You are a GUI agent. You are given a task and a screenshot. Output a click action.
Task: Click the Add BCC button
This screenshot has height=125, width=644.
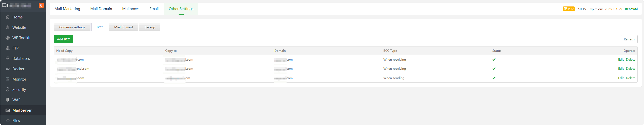coord(63,39)
